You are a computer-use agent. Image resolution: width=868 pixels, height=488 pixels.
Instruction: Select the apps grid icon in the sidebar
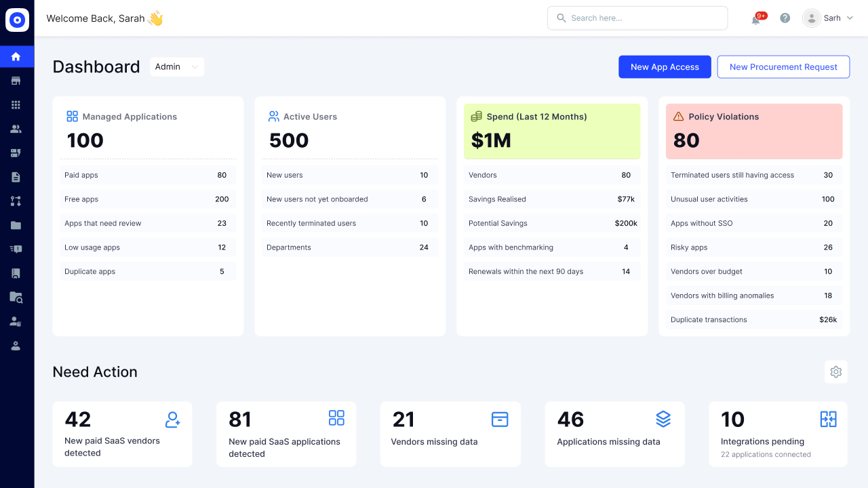pyautogui.click(x=17, y=104)
